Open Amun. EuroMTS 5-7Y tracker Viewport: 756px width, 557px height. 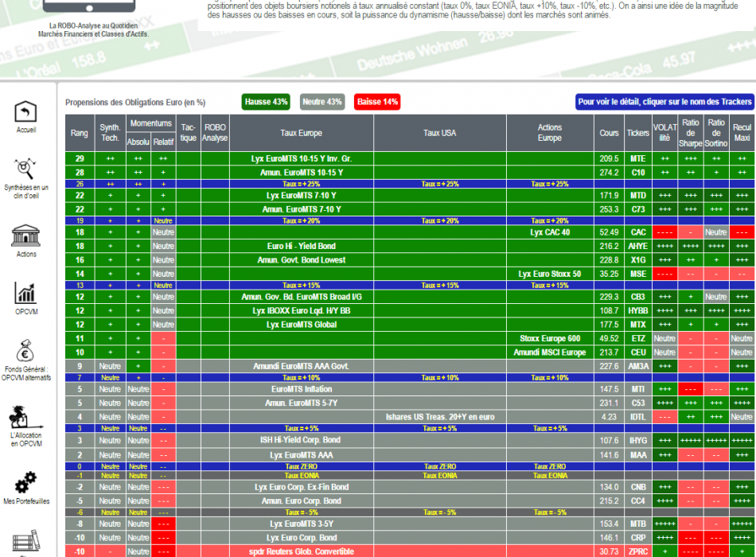pos(302,403)
